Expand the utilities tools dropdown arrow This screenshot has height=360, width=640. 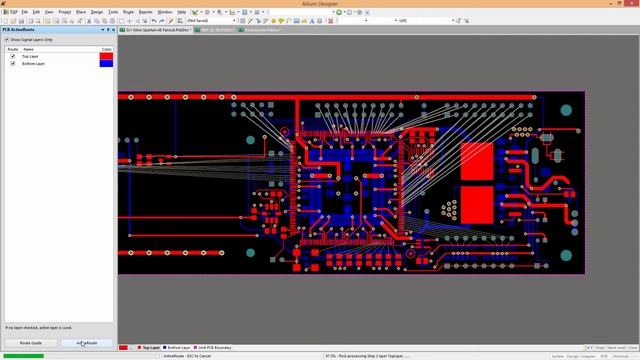[201, 12]
